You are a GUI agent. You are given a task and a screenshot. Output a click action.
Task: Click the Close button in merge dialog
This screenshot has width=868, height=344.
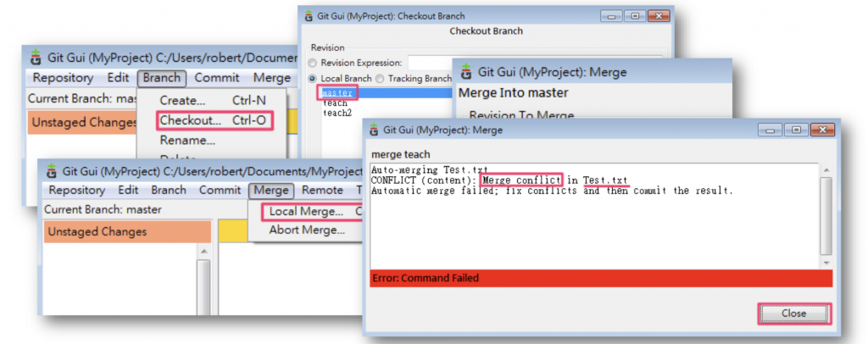pyautogui.click(x=793, y=313)
